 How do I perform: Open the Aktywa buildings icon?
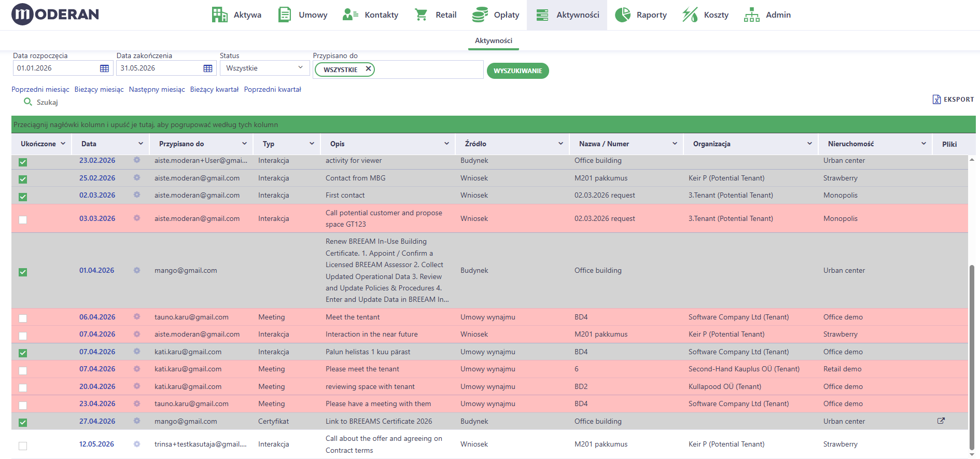point(219,15)
